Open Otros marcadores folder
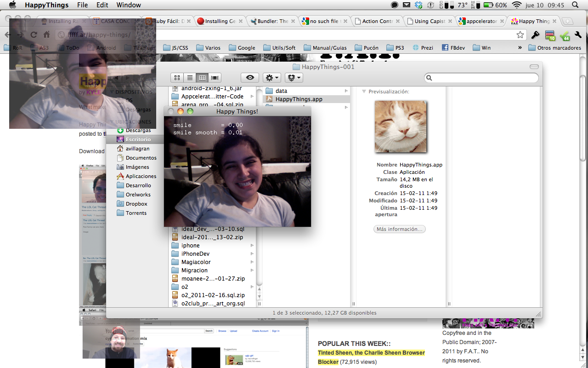This screenshot has width=588, height=368. click(x=554, y=48)
